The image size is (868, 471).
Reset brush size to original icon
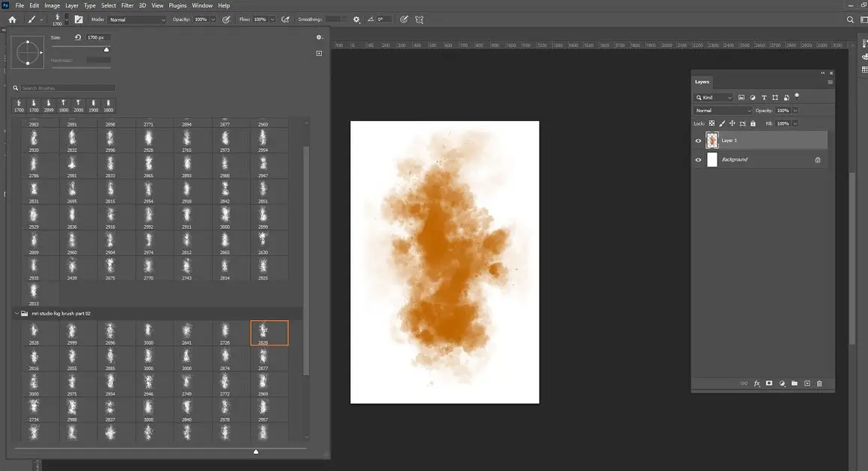[78, 37]
